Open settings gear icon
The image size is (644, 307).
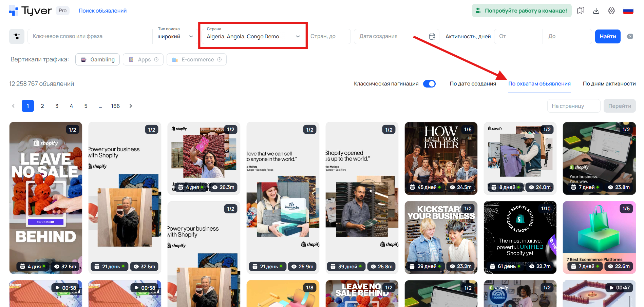(611, 11)
